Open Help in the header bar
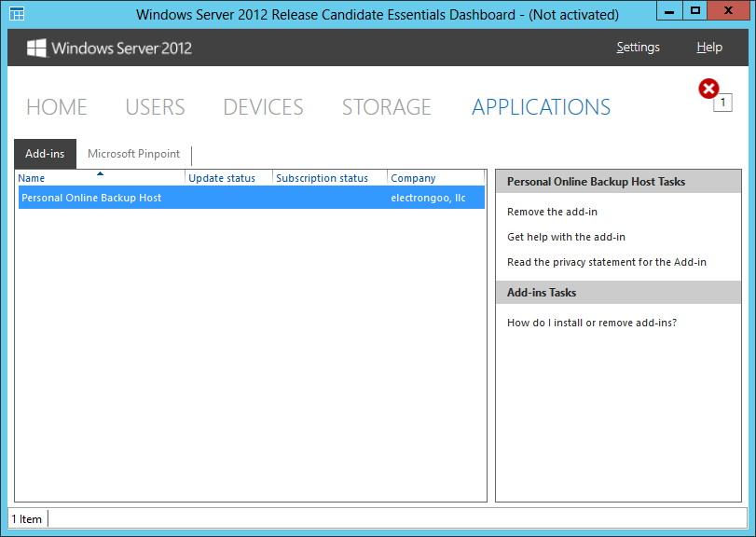This screenshot has height=537, width=756. pos(709,48)
